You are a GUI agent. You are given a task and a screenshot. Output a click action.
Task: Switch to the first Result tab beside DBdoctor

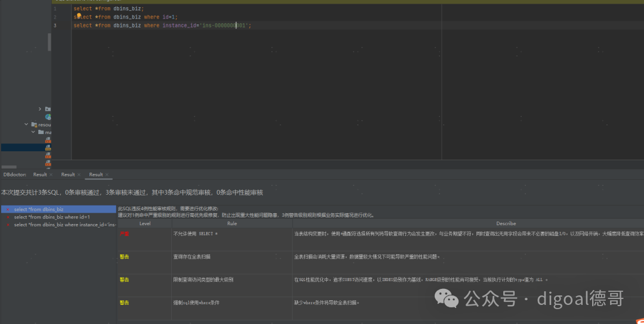coord(40,175)
